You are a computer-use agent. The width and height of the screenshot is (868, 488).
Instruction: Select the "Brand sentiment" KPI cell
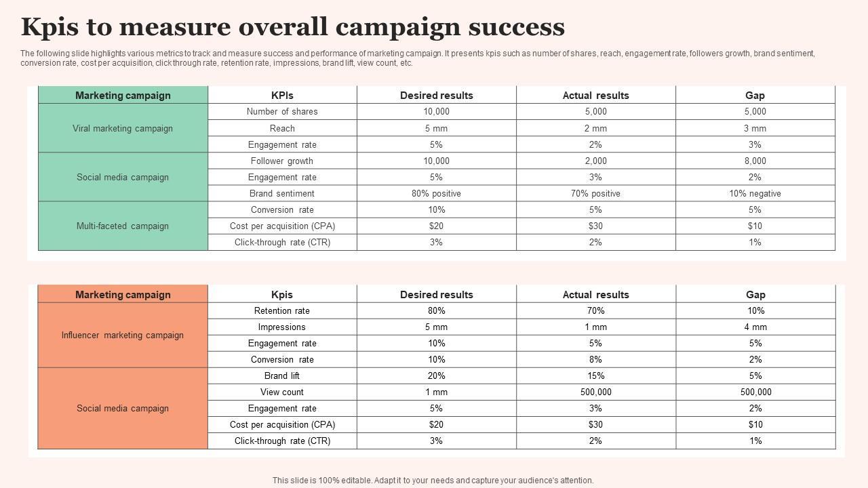point(282,193)
